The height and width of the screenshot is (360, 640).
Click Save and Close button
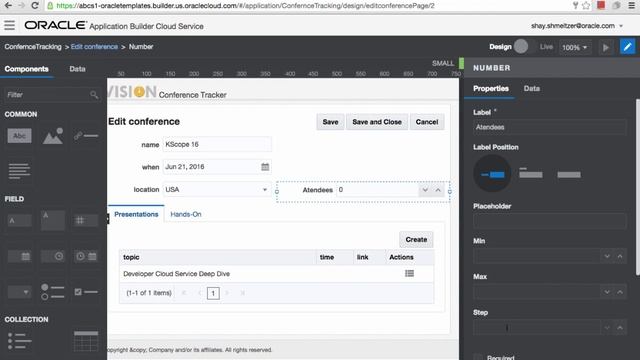377,122
